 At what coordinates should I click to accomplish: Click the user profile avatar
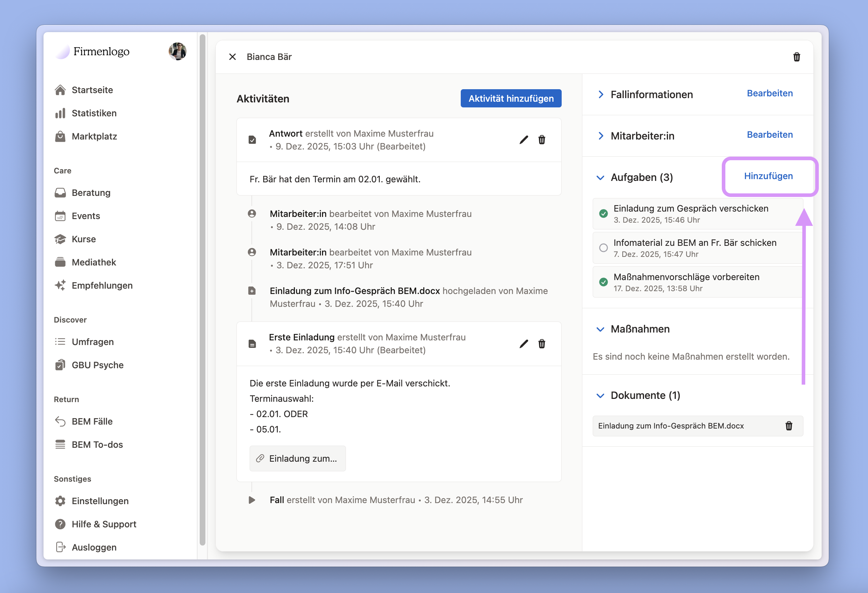click(x=177, y=51)
